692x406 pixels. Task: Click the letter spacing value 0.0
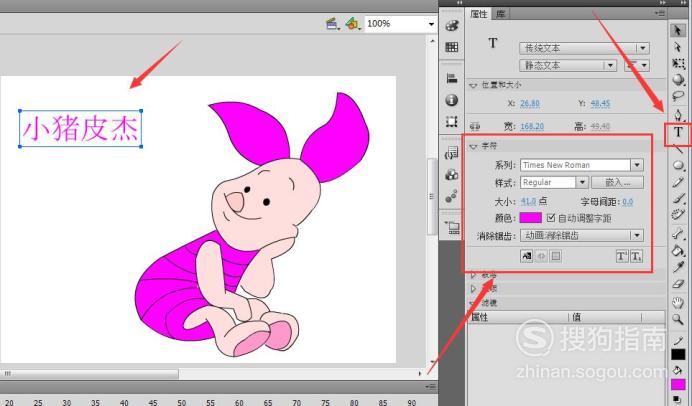tap(628, 202)
